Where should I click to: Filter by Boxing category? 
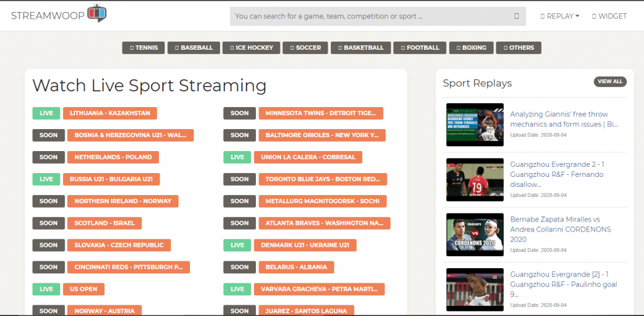(x=471, y=48)
